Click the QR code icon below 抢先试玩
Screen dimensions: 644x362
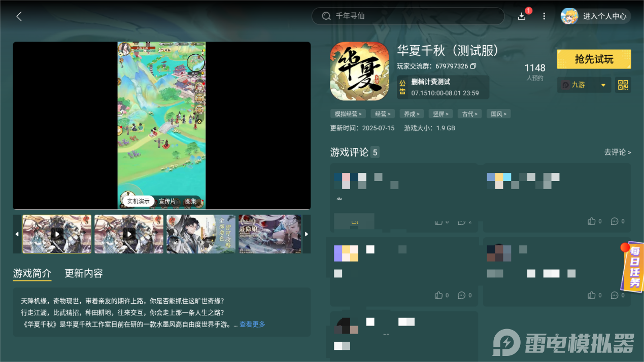[x=623, y=85]
